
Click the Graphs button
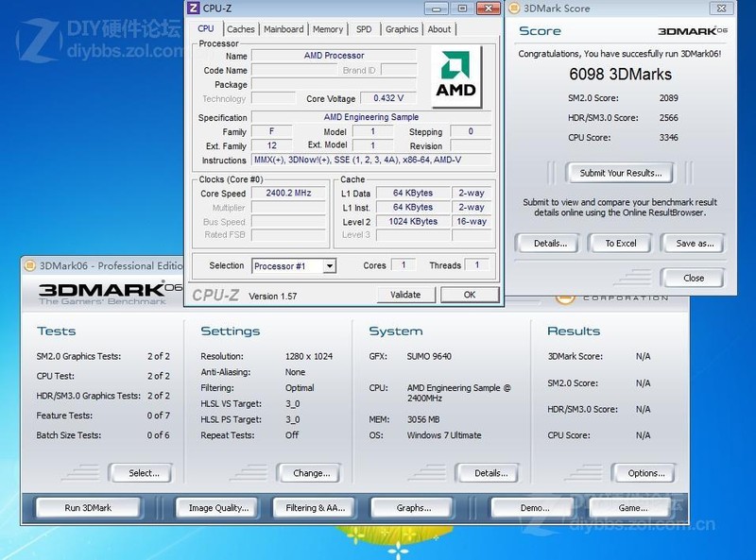pos(414,508)
